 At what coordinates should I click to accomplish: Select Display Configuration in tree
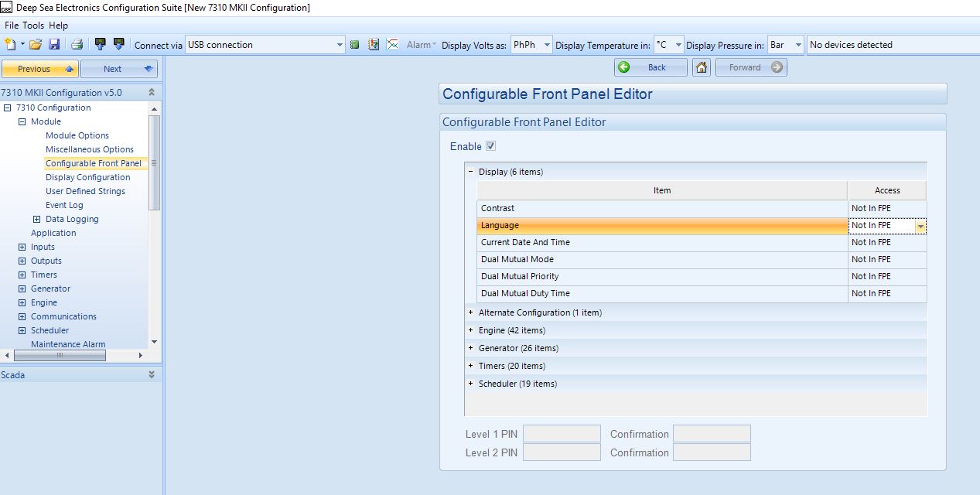[87, 177]
